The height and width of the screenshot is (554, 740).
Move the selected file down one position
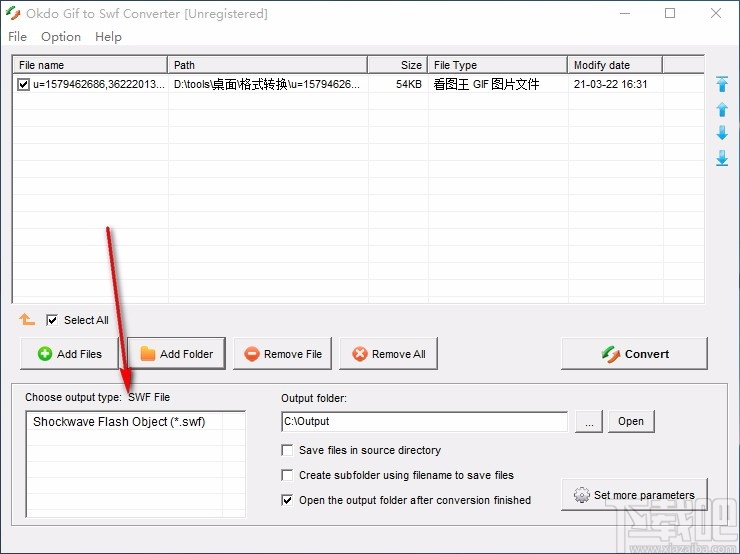[x=722, y=133]
